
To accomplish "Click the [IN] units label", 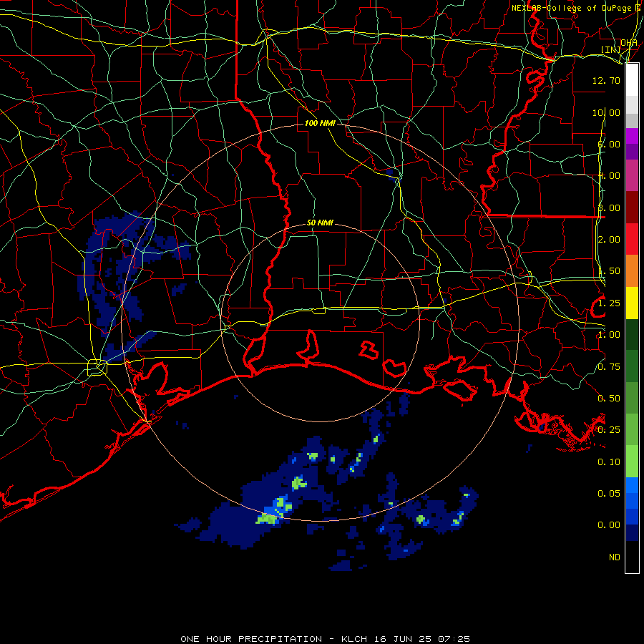I will coord(610,49).
